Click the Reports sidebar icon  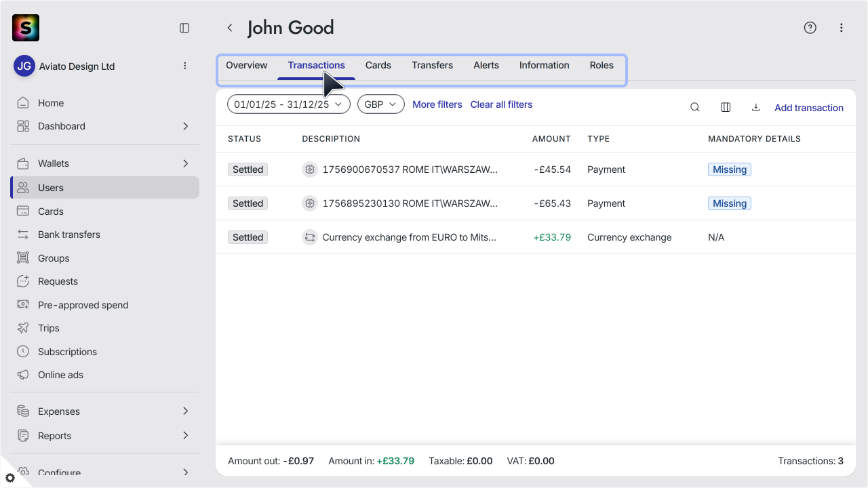tap(23, 436)
